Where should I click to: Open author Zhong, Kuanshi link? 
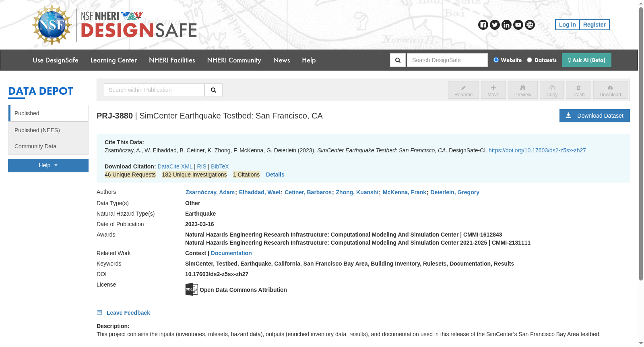(x=357, y=192)
